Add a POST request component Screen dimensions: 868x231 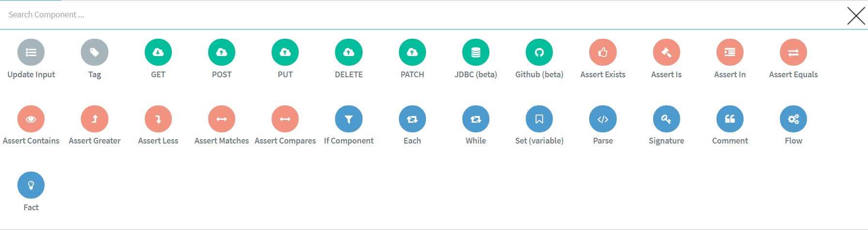(222, 52)
